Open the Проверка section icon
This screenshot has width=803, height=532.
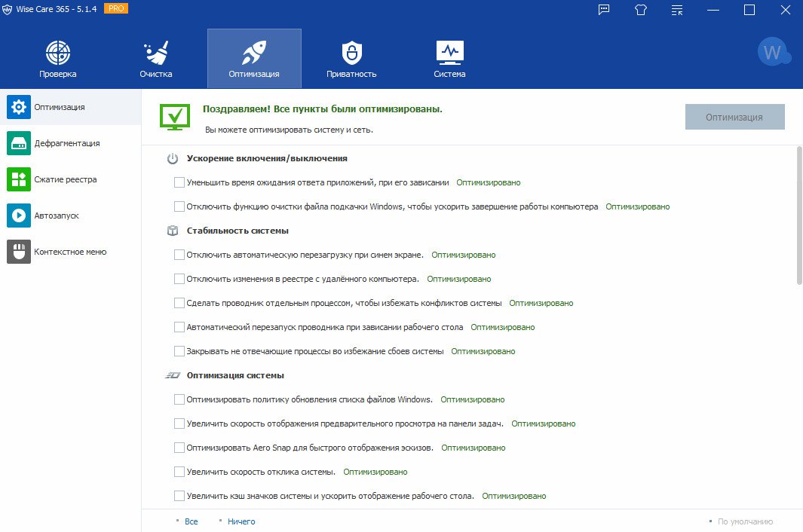pyautogui.click(x=58, y=53)
